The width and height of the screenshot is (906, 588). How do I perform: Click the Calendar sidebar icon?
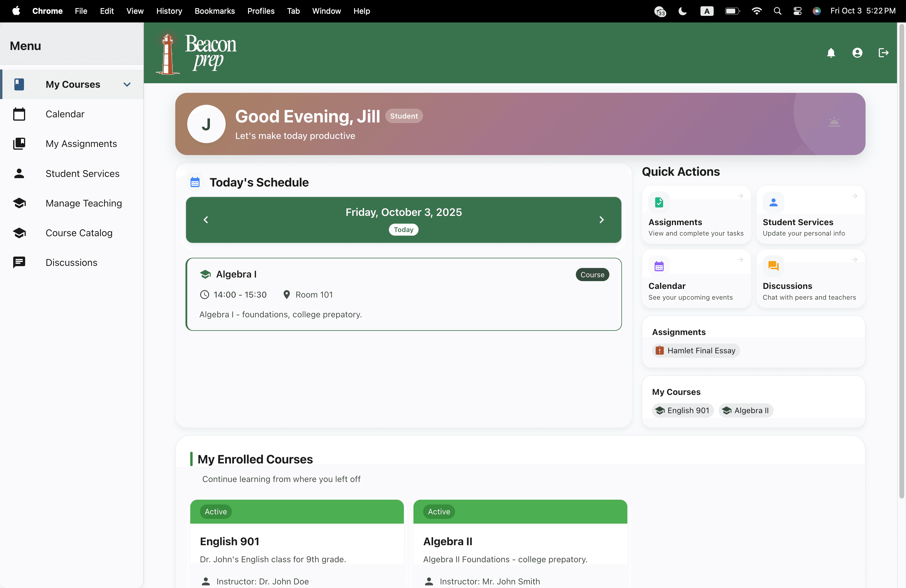click(19, 114)
